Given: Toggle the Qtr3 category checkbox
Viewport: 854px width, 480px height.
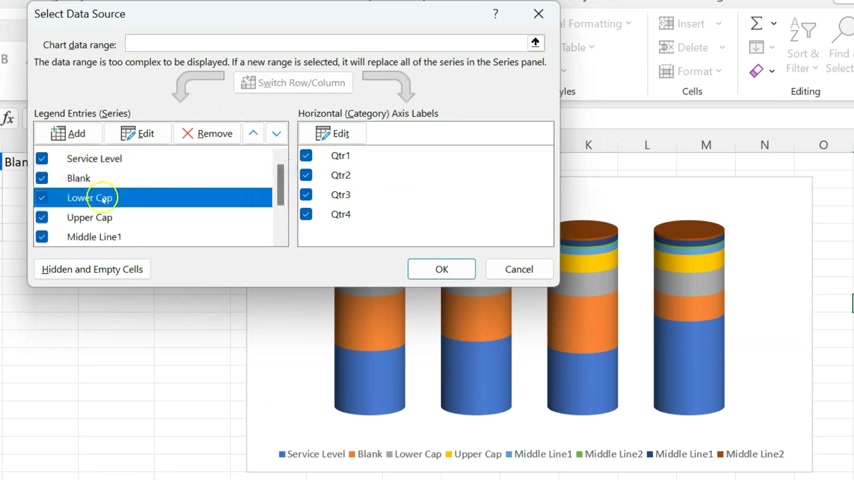Looking at the screenshot, I should coord(306,195).
